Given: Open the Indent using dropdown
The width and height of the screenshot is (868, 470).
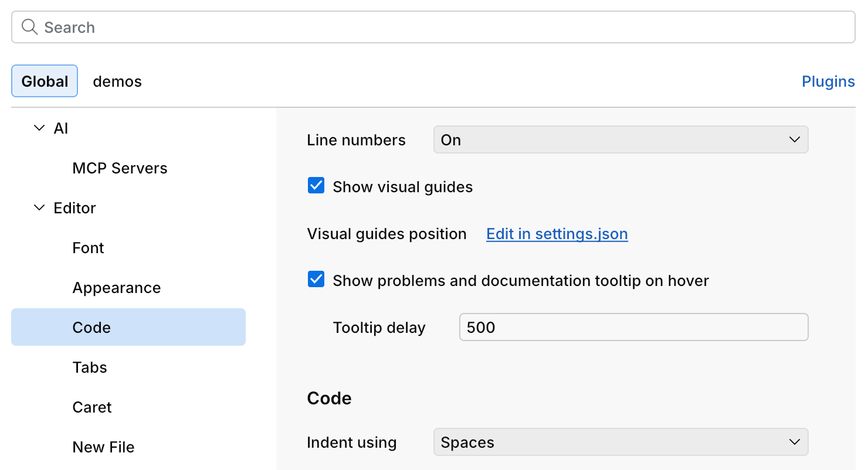Looking at the screenshot, I should [620, 442].
